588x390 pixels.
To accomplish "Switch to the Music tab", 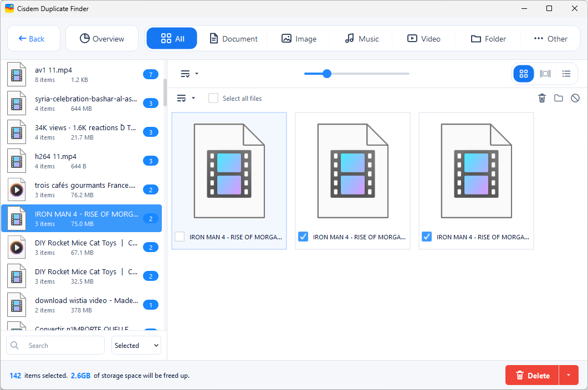I will tap(362, 39).
